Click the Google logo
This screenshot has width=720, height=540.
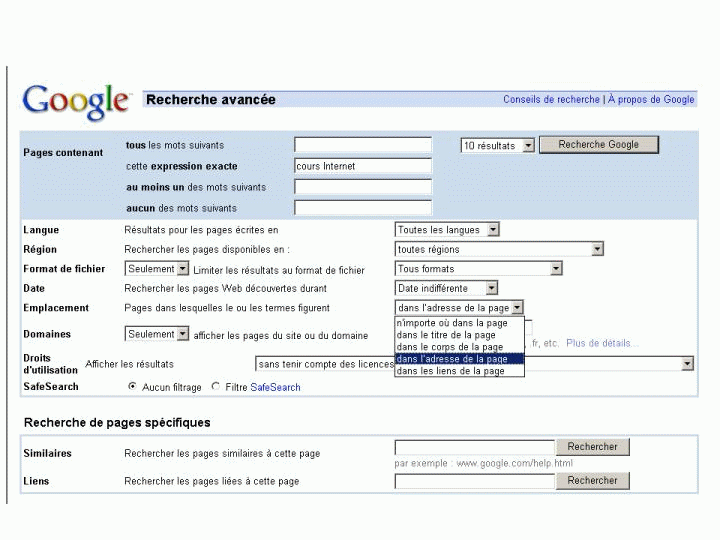(x=76, y=102)
